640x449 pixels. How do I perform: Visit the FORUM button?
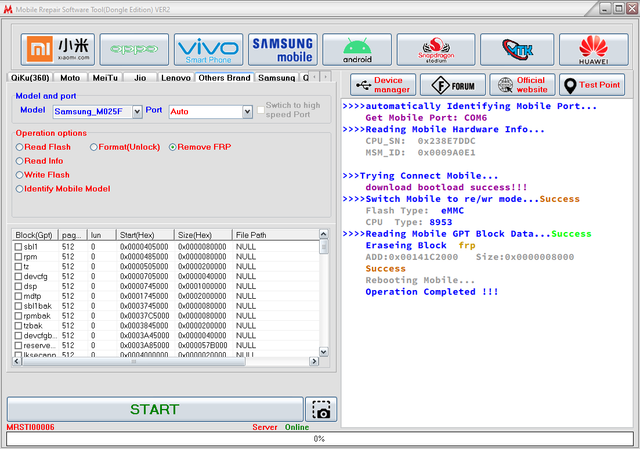point(453,85)
